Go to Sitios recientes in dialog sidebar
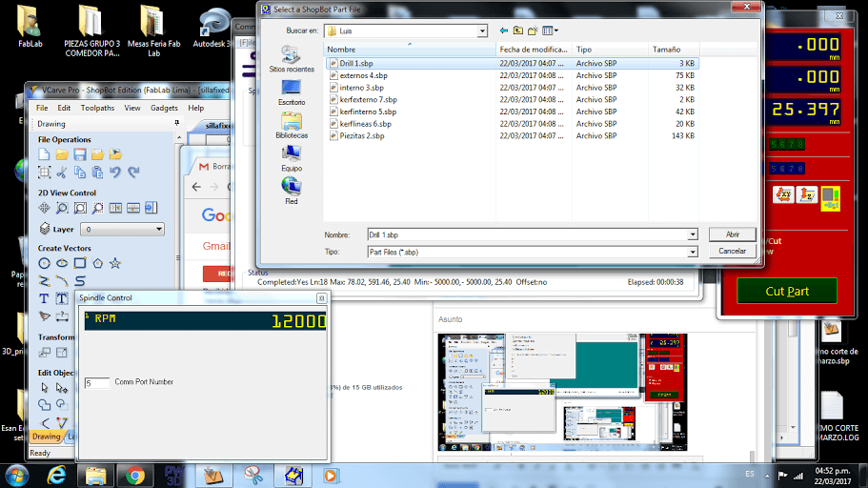The image size is (868, 488). click(292, 59)
